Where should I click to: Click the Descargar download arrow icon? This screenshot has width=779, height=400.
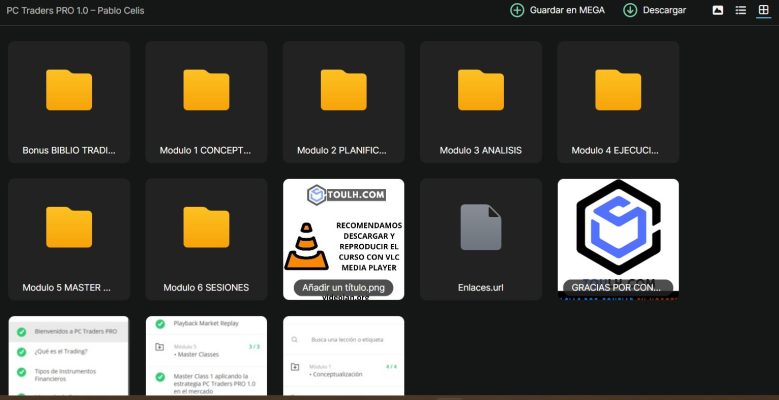click(630, 10)
